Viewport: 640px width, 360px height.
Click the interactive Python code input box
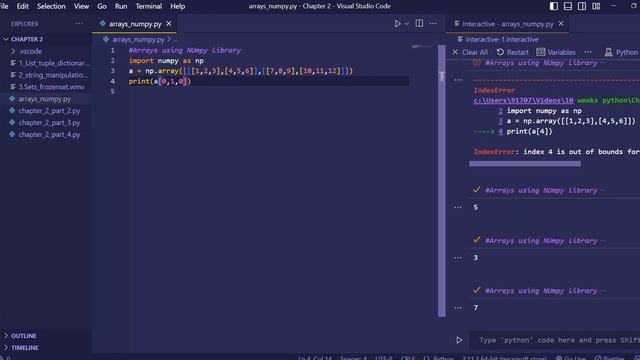(x=555, y=340)
